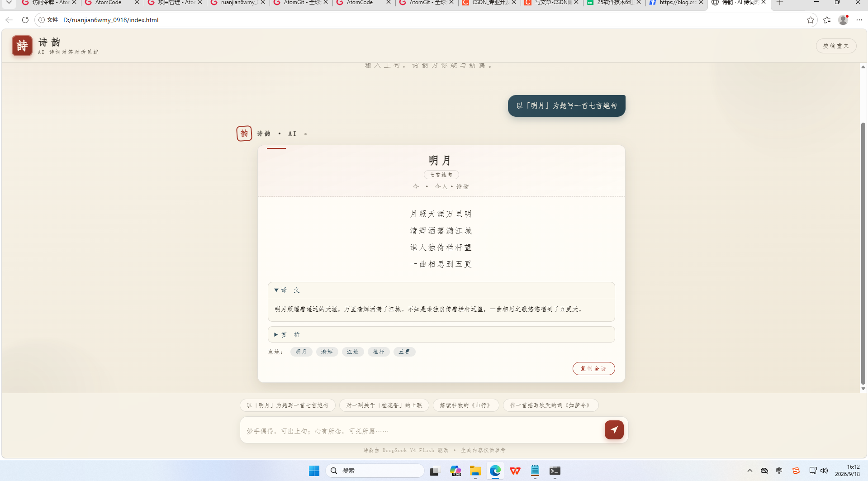The image size is (868, 481).
Task: Open the Copilot icon on the taskbar
Action: click(455, 471)
